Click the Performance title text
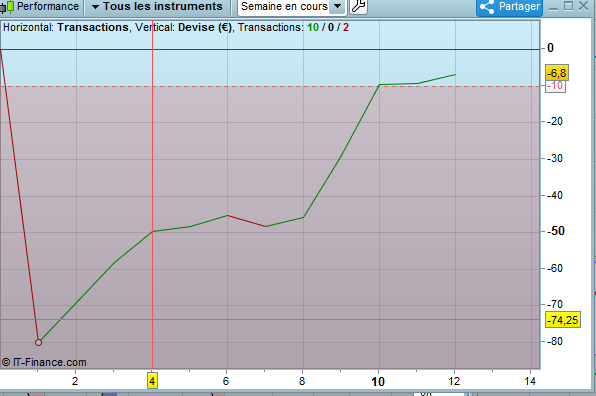 [48, 6]
